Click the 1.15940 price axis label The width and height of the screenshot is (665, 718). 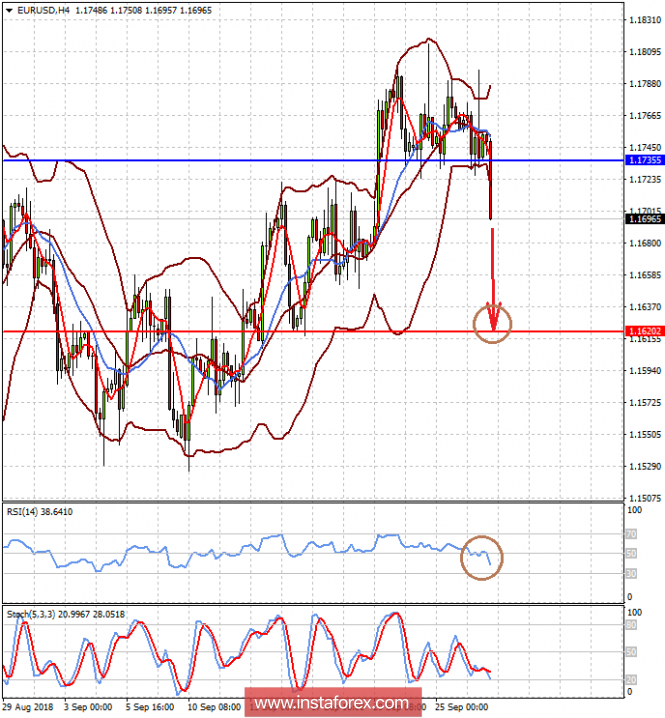(x=643, y=370)
